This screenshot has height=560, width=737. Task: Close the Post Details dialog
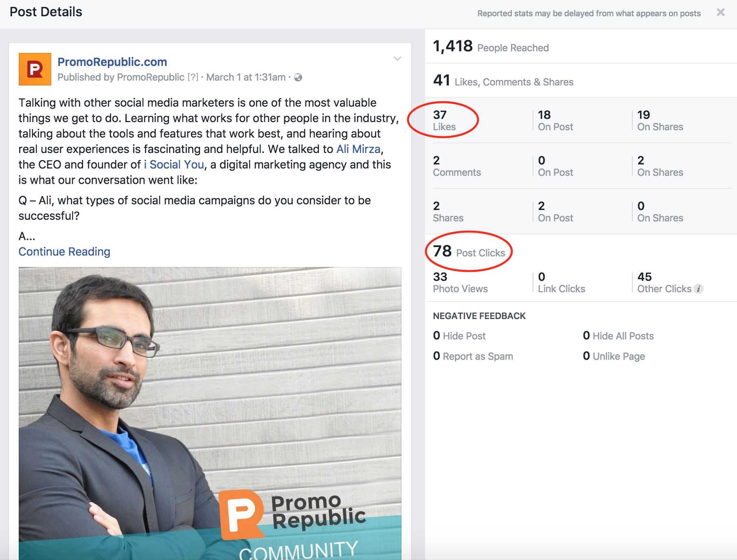tap(720, 12)
